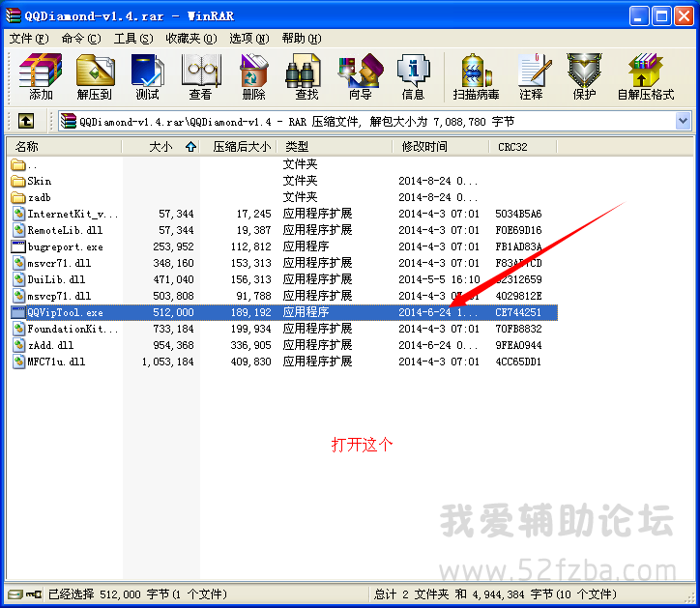Image resolution: width=700 pixels, height=608 pixels.
Task: Open the Options (选项) menu
Action: point(249,39)
